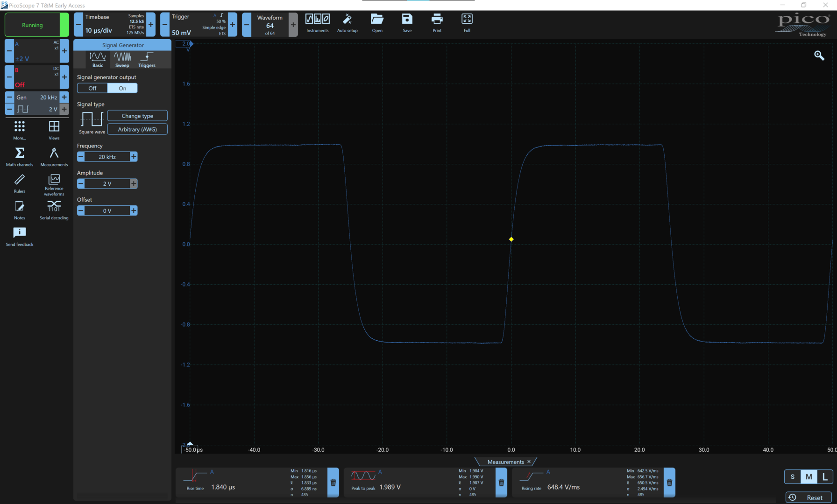Select small measurement size S
This screenshot has height=504, width=837.
pyautogui.click(x=793, y=477)
